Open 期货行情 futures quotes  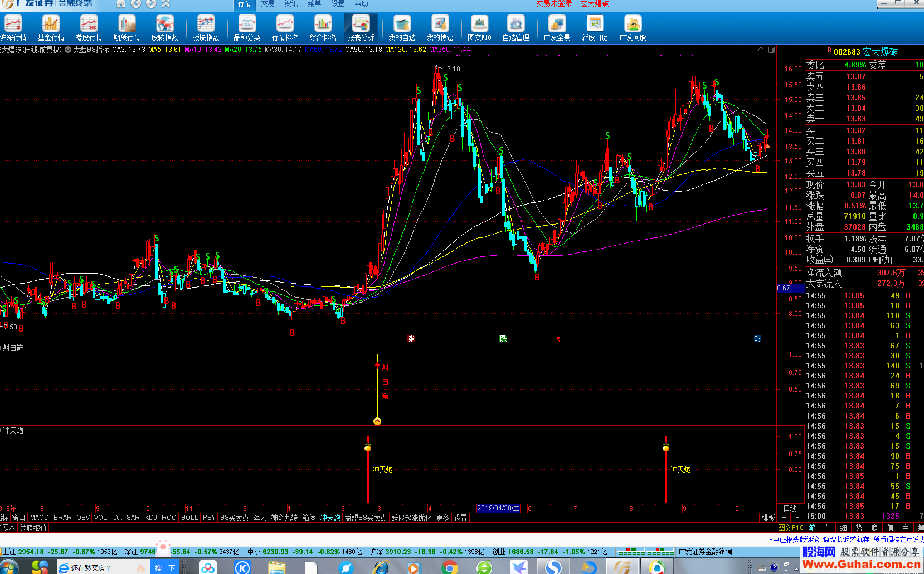127,28
